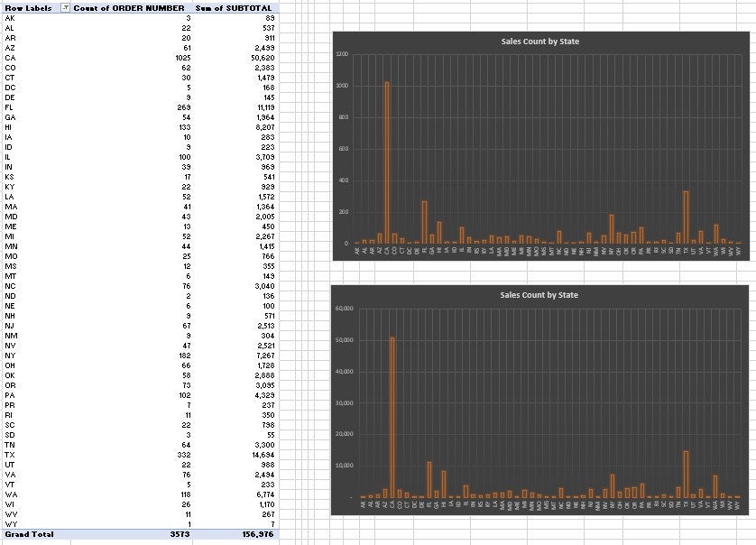Select the WA row label
The height and width of the screenshot is (545, 756).
point(11,494)
